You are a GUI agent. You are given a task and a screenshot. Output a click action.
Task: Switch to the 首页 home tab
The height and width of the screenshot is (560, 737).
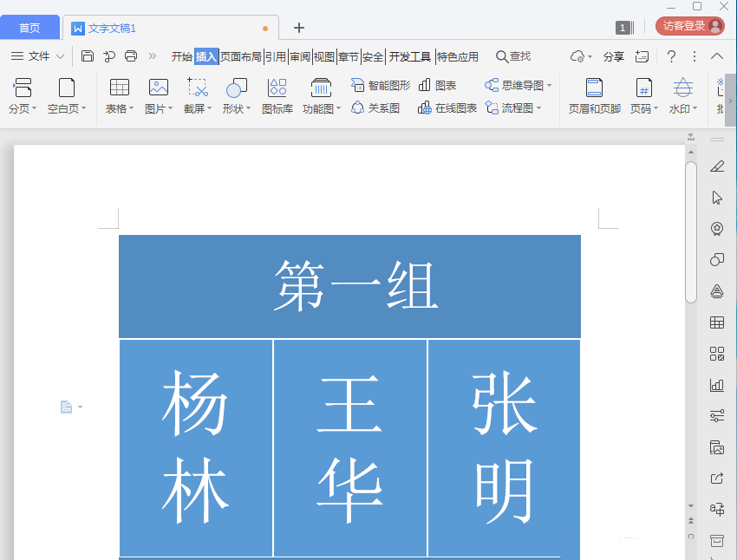tap(29, 28)
